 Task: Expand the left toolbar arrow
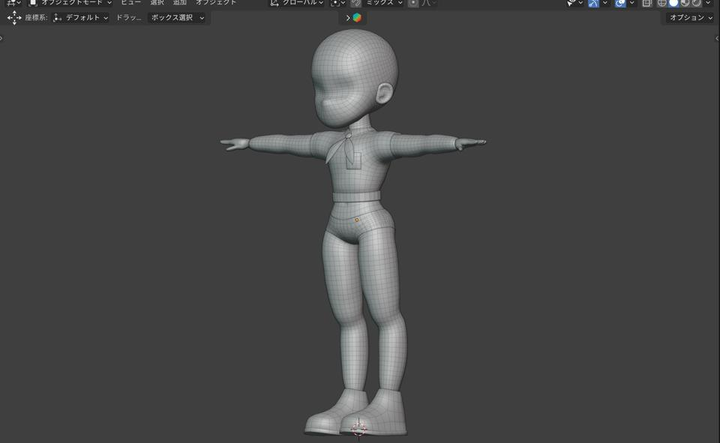[1, 39]
